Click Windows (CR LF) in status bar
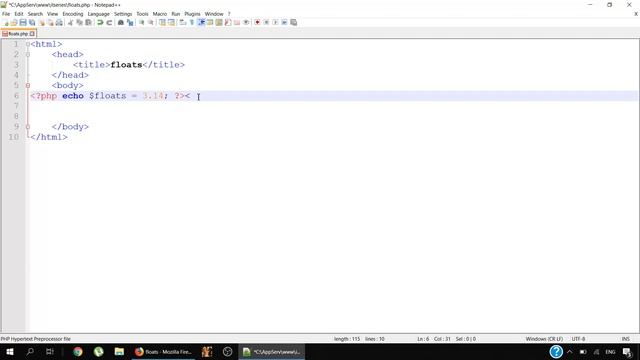The width and height of the screenshot is (640, 360). point(544,339)
